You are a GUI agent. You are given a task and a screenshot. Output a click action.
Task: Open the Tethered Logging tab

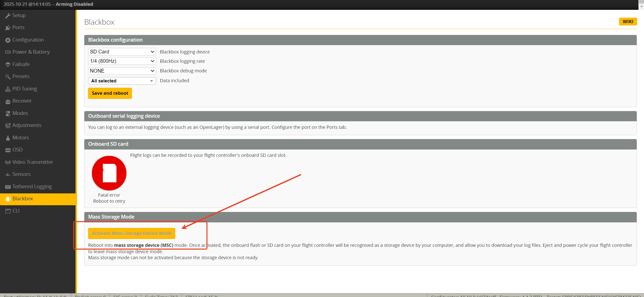tap(32, 187)
